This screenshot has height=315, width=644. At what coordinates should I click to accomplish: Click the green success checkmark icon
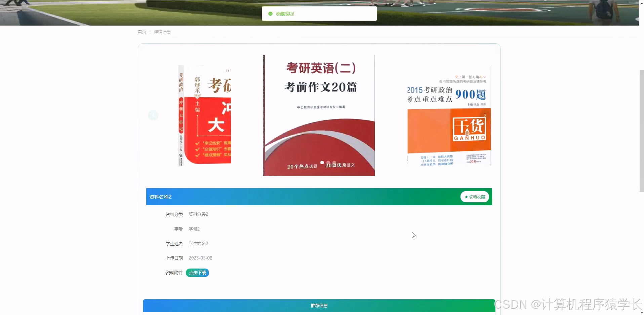click(x=270, y=14)
